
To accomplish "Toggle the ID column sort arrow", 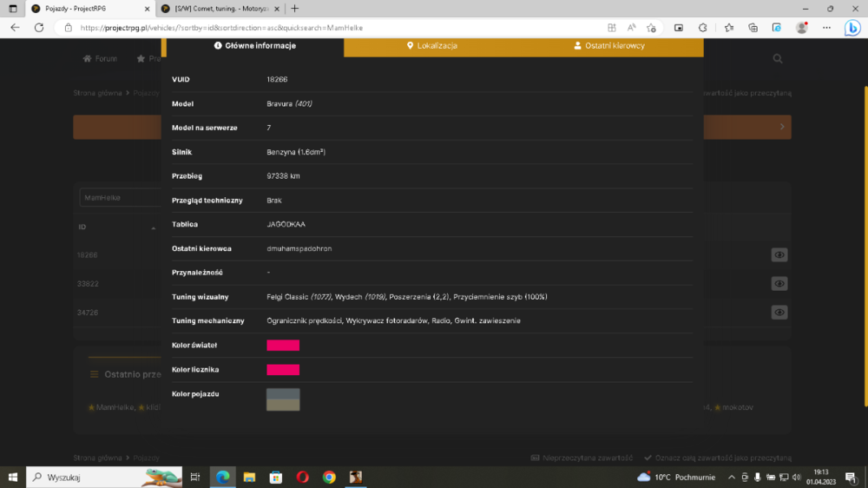I will [154, 228].
